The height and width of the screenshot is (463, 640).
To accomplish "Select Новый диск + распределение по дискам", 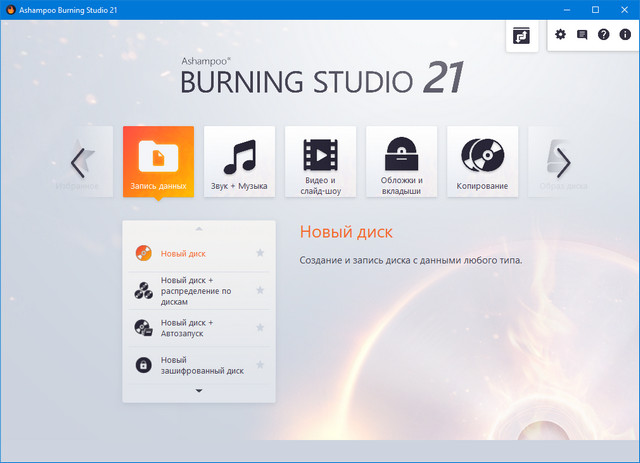I will coord(197,290).
